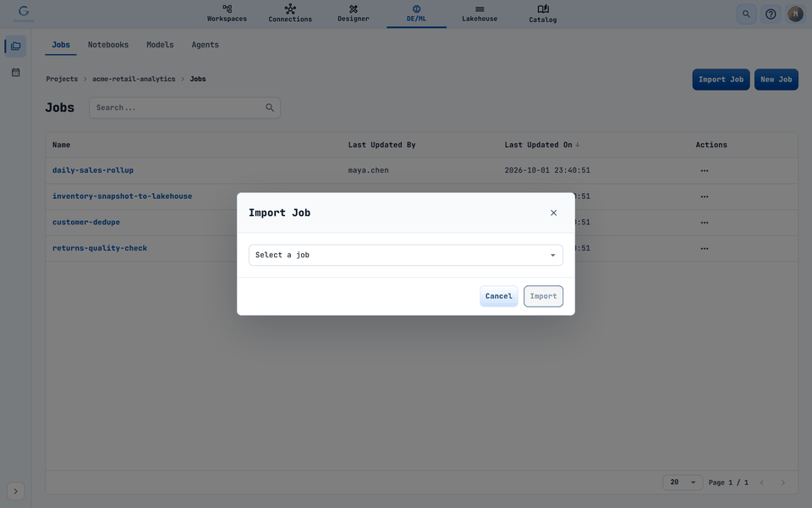Image resolution: width=812 pixels, height=508 pixels.
Task: Click the Last Updated By column header
Action: pos(381,145)
